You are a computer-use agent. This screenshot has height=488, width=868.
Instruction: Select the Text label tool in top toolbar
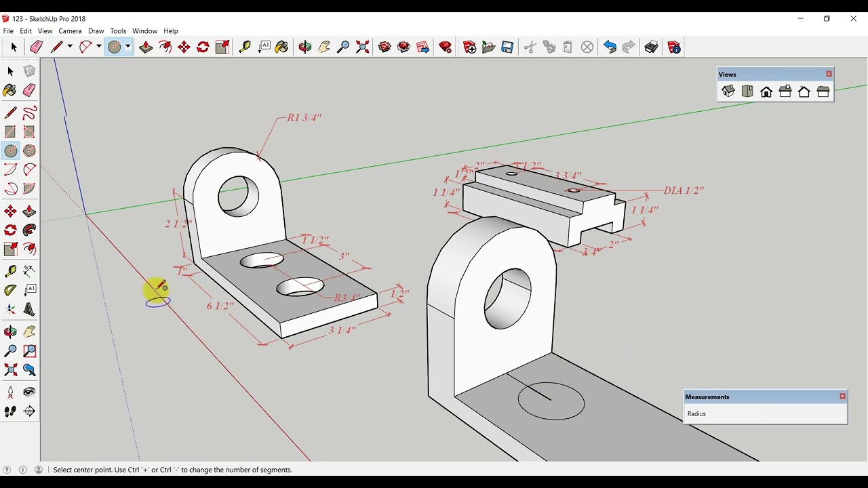264,47
